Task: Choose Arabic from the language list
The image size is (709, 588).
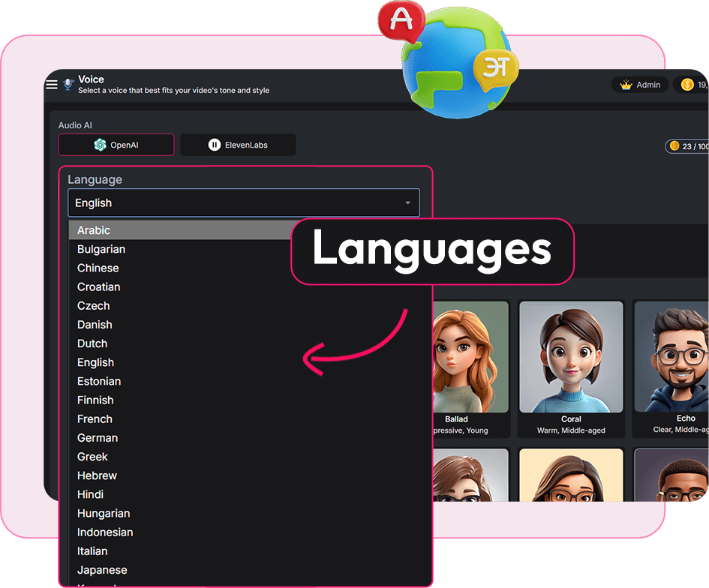Action: [94, 230]
